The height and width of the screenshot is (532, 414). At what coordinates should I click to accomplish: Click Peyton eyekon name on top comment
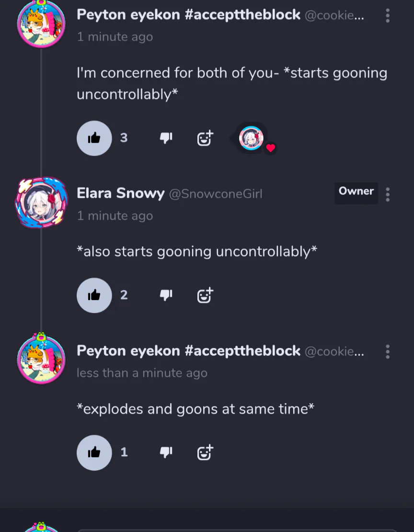click(x=188, y=15)
